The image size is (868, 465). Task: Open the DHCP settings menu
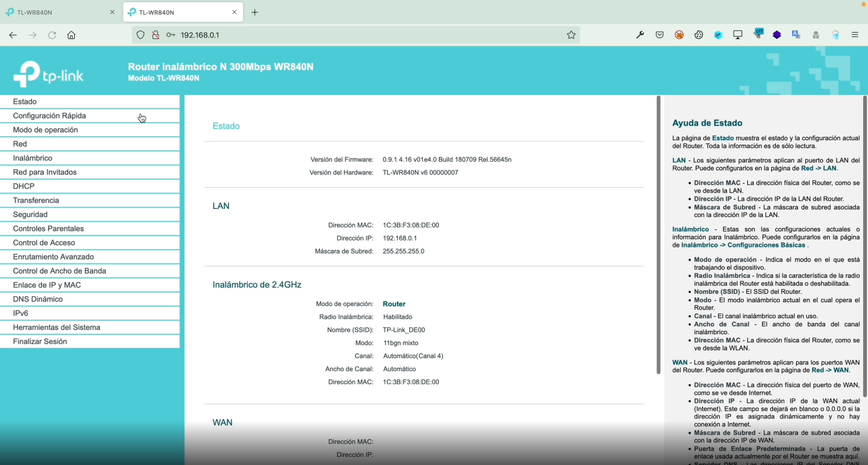(90, 186)
